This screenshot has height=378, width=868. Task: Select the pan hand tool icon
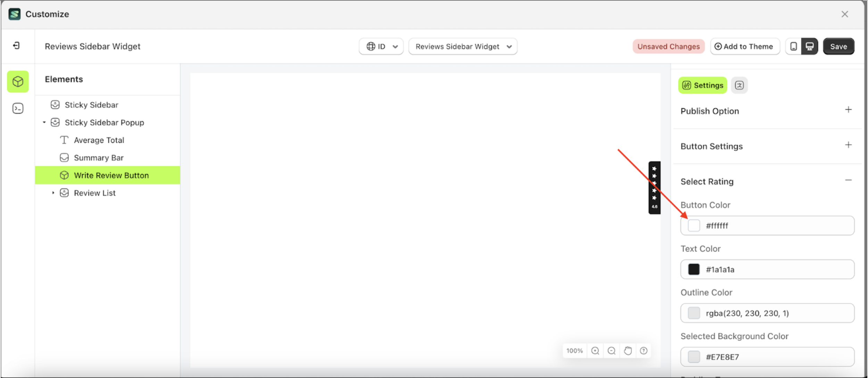click(628, 351)
